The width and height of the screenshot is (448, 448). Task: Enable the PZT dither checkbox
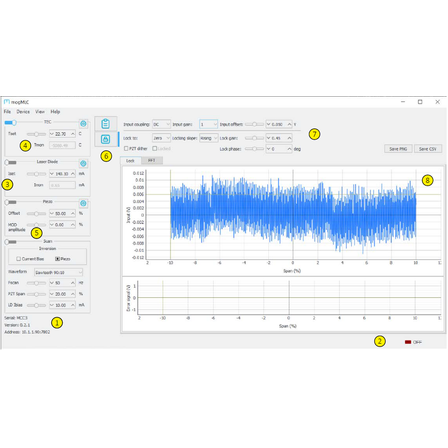[126, 148]
